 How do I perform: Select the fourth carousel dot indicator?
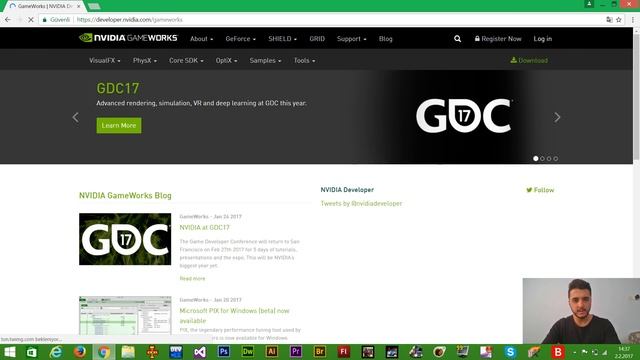[556, 159]
